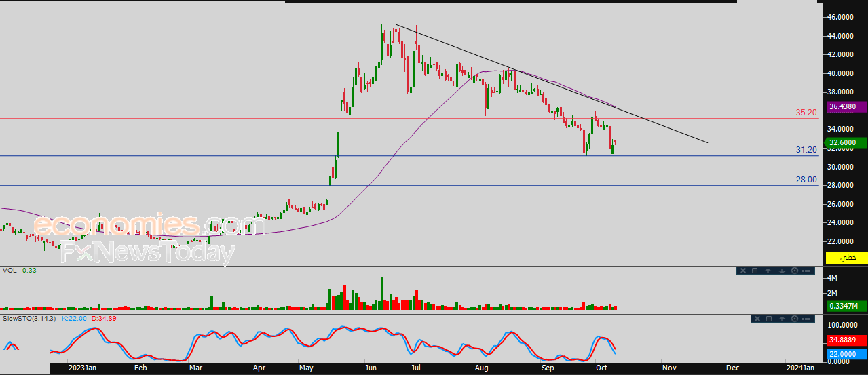Open the SlowSTO panel more-options dots

(806, 319)
